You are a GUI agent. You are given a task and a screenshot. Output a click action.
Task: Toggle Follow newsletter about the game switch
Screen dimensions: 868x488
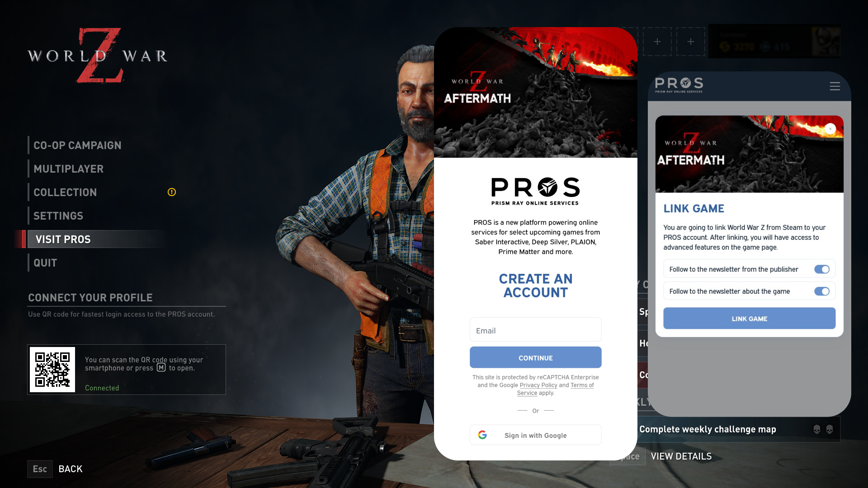[821, 291]
